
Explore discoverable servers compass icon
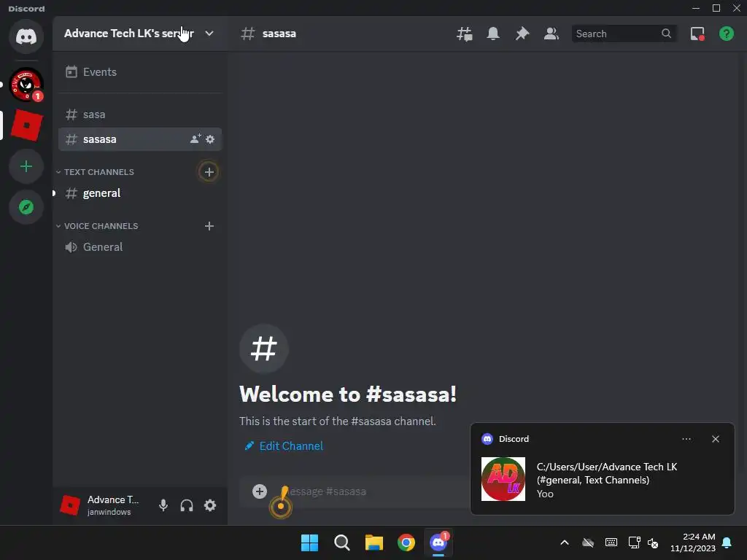coord(26,207)
